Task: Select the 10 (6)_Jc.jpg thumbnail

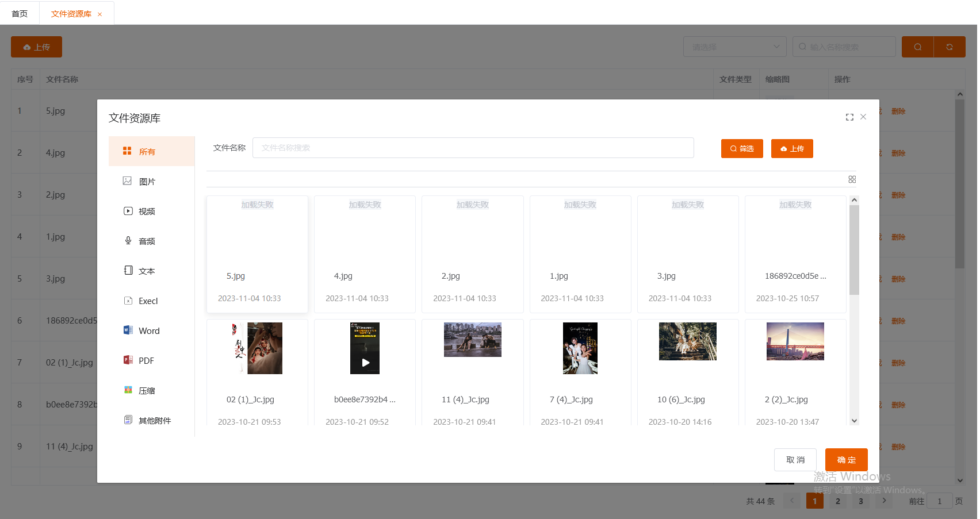Action: (x=688, y=341)
